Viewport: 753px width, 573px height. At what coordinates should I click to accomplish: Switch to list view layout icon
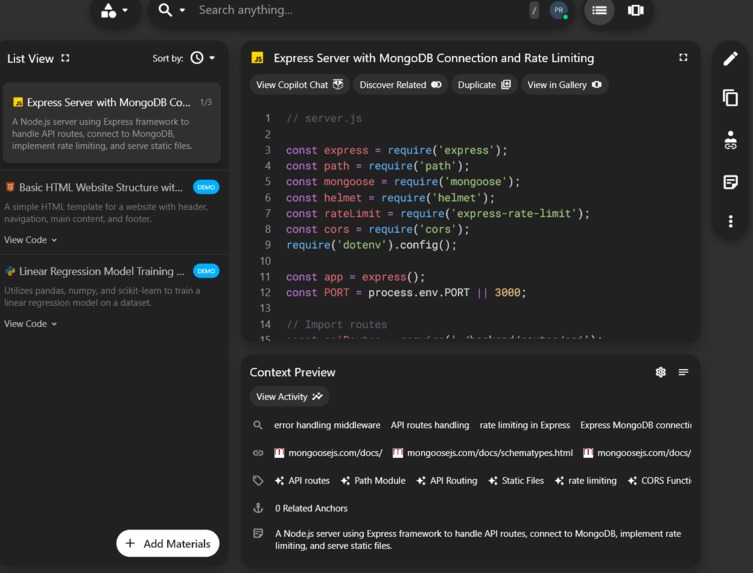599,10
